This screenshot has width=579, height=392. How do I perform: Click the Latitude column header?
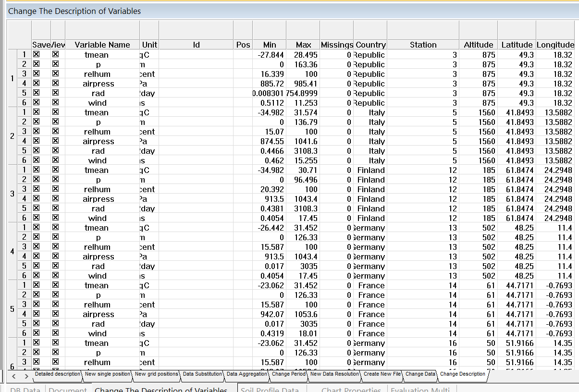click(517, 45)
